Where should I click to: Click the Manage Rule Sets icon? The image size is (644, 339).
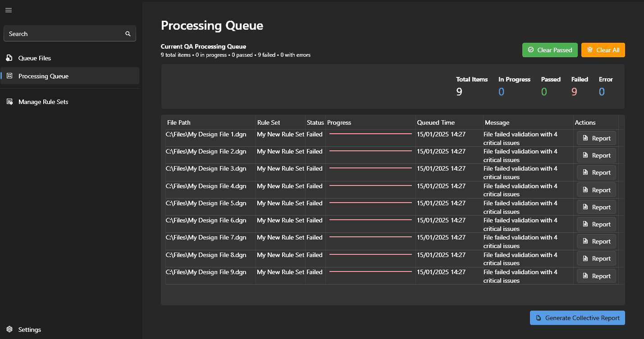[x=9, y=101]
